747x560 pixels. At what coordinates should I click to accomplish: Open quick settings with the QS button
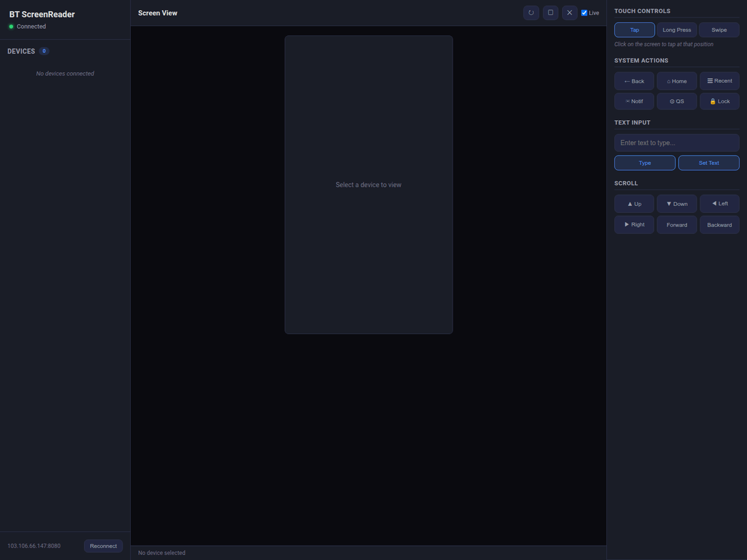[677, 101]
